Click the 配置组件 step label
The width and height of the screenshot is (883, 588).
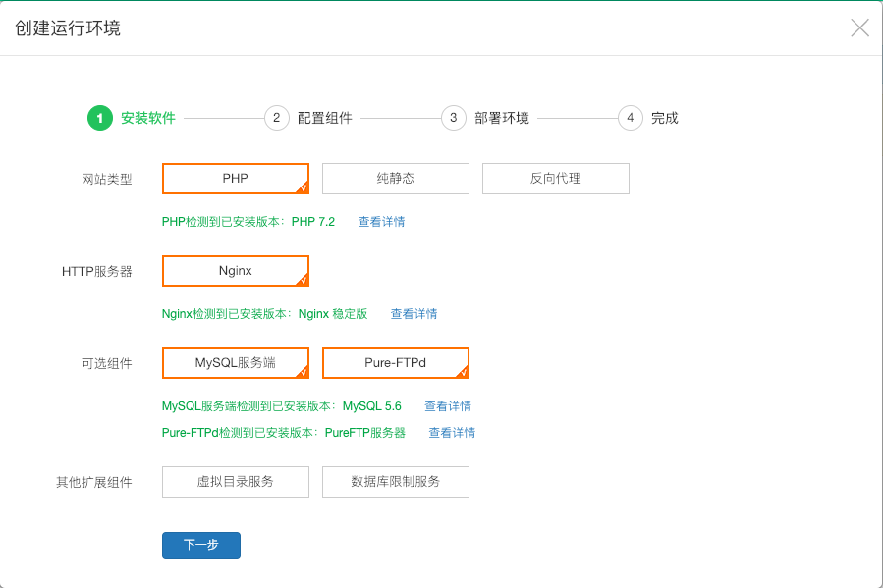[x=325, y=118]
